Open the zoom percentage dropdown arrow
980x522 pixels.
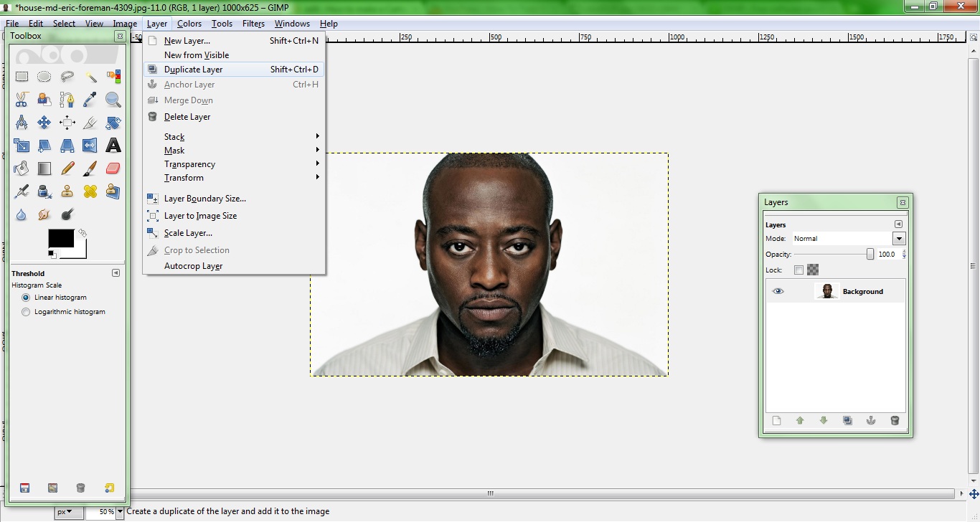(x=120, y=512)
